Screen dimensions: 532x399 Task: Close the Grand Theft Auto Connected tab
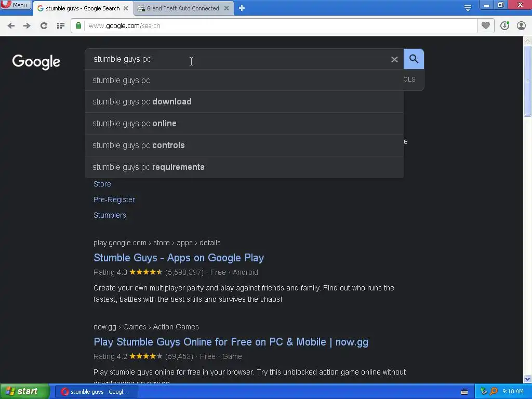[x=227, y=8]
